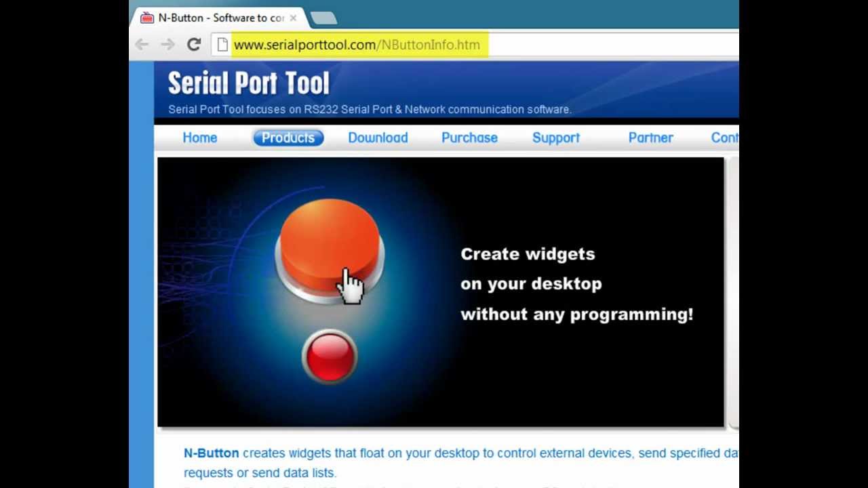The image size is (868, 488).
Task: Click the browser back arrow
Action: [142, 45]
